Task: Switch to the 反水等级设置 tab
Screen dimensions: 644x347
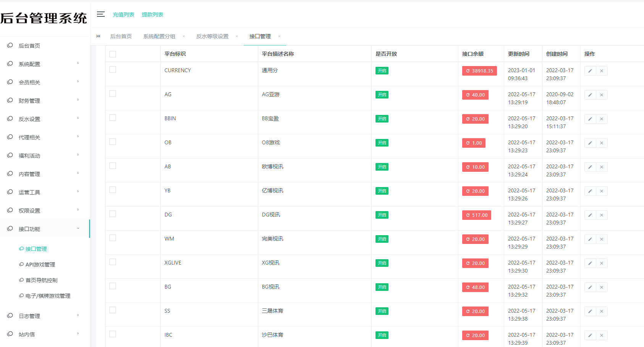Action: pyautogui.click(x=212, y=36)
